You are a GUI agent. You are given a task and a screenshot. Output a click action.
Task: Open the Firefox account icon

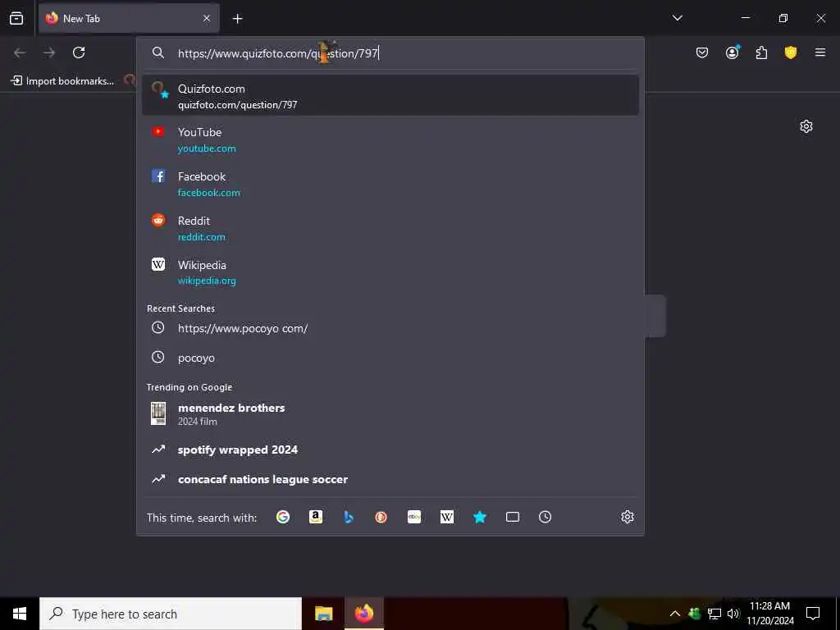[x=733, y=52]
